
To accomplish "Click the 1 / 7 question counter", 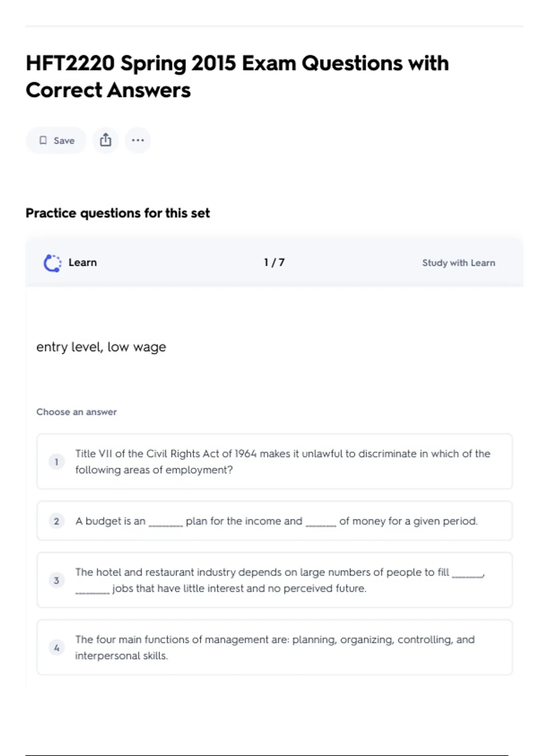I will (274, 263).
